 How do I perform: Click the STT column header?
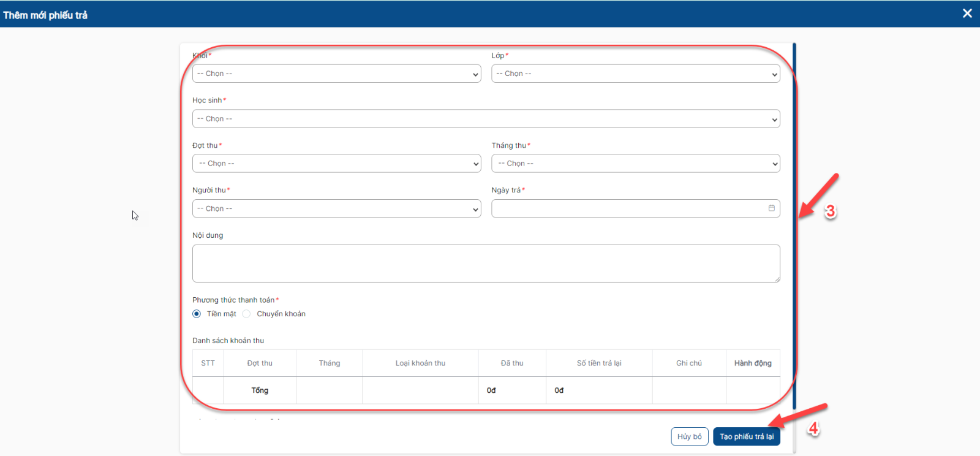[x=208, y=363]
